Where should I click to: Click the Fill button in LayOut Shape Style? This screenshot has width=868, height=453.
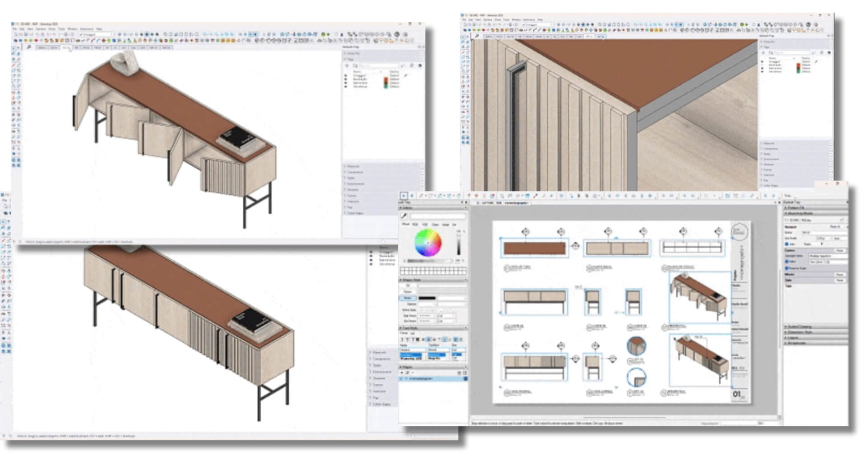pos(408,286)
